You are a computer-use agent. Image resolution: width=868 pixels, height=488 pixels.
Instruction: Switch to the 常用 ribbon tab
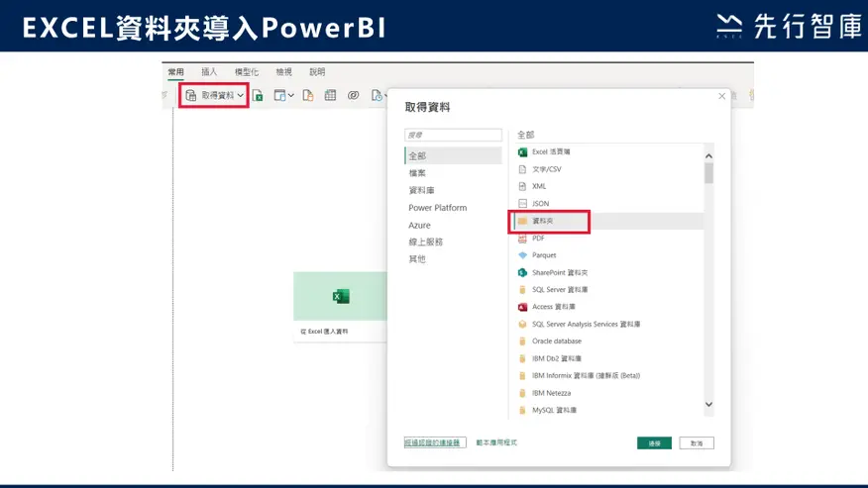[x=176, y=72]
